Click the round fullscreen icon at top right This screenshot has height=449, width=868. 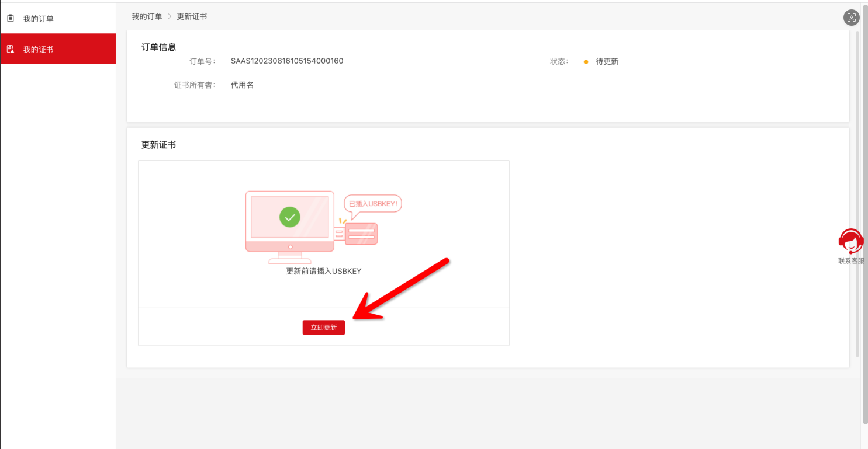[x=851, y=18]
